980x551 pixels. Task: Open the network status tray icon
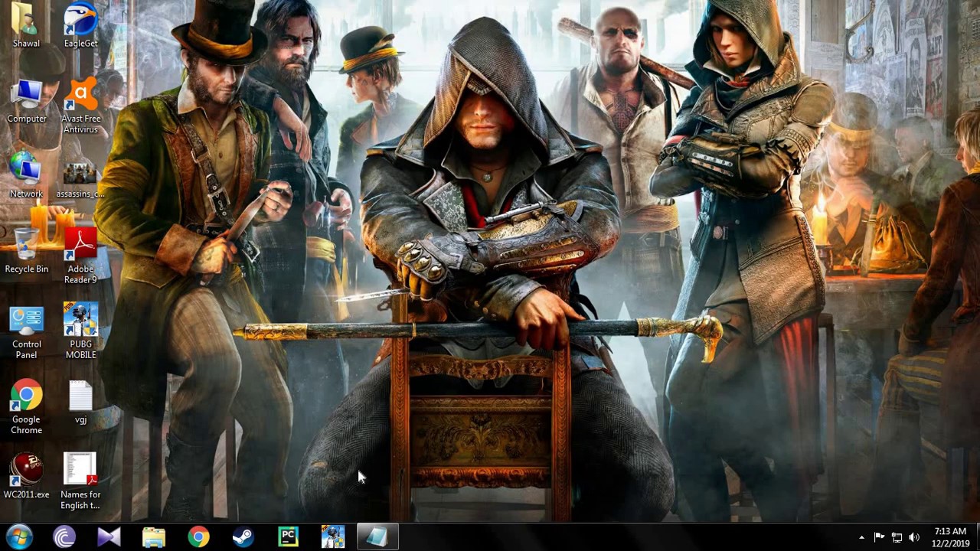[897, 537]
